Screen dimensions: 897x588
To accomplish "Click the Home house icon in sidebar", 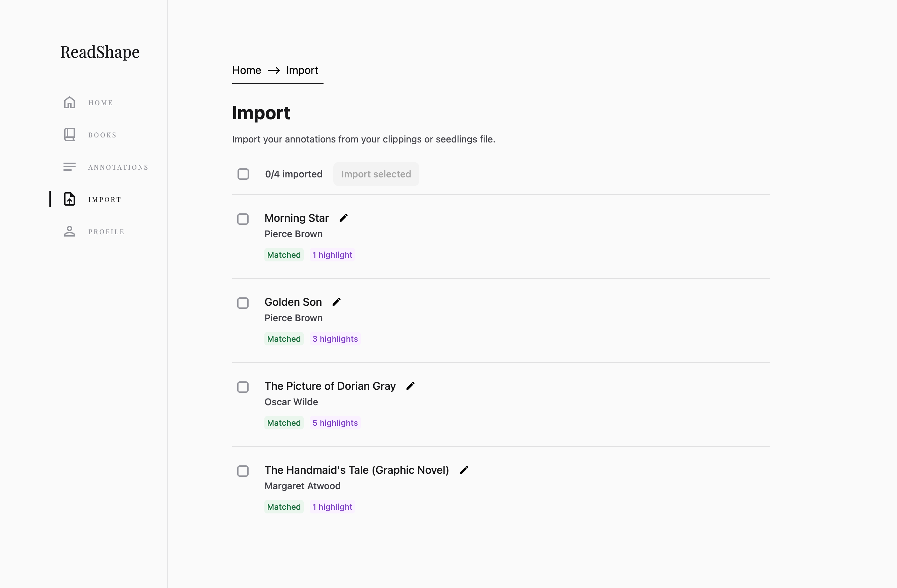I will coord(69,102).
